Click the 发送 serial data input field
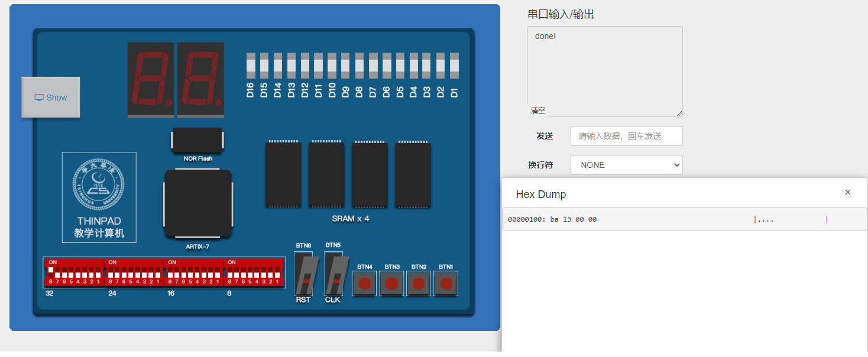The width and height of the screenshot is (868, 357). [x=626, y=136]
